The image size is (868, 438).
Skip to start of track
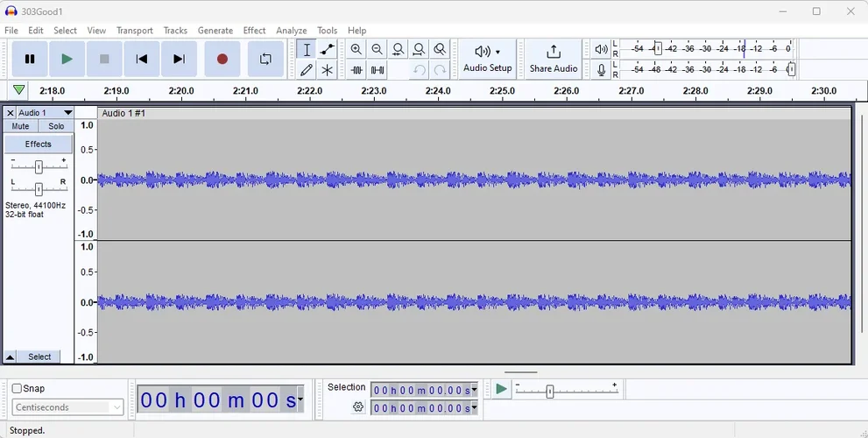click(142, 59)
